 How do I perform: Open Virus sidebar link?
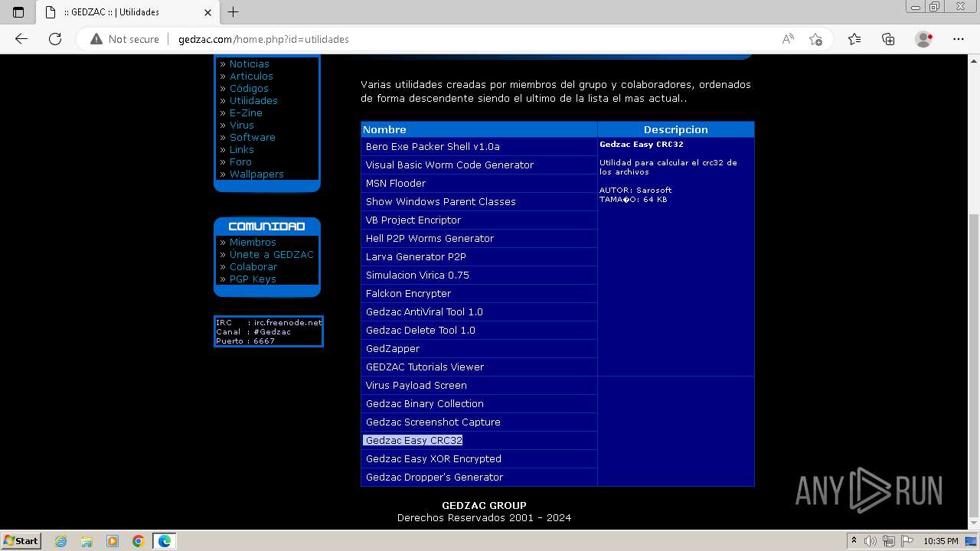point(241,125)
